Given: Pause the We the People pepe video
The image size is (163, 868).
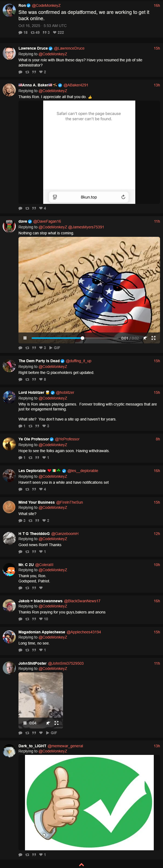Looking at the screenshot, I should 25,338.
